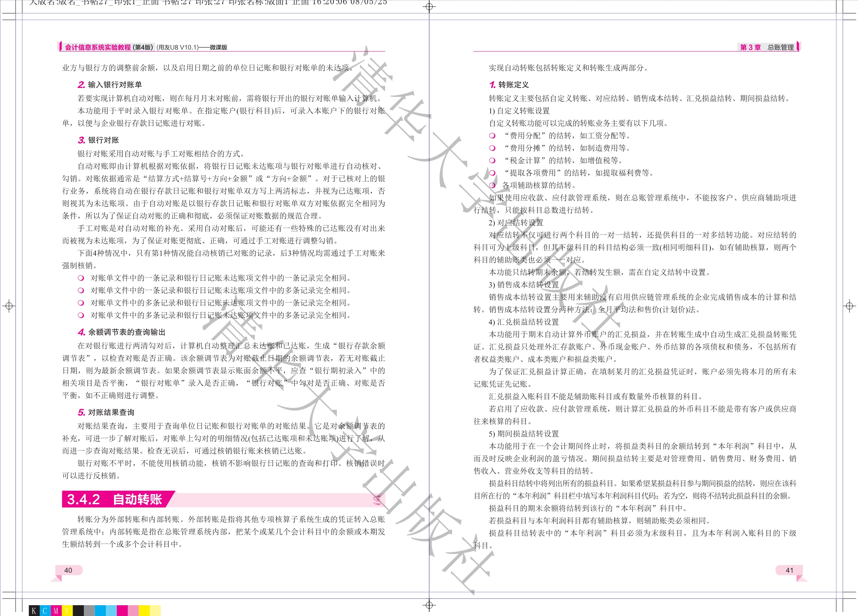The image size is (858, 616).
Task: Click the magenta M swatch in color bar
Action: tap(56, 610)
